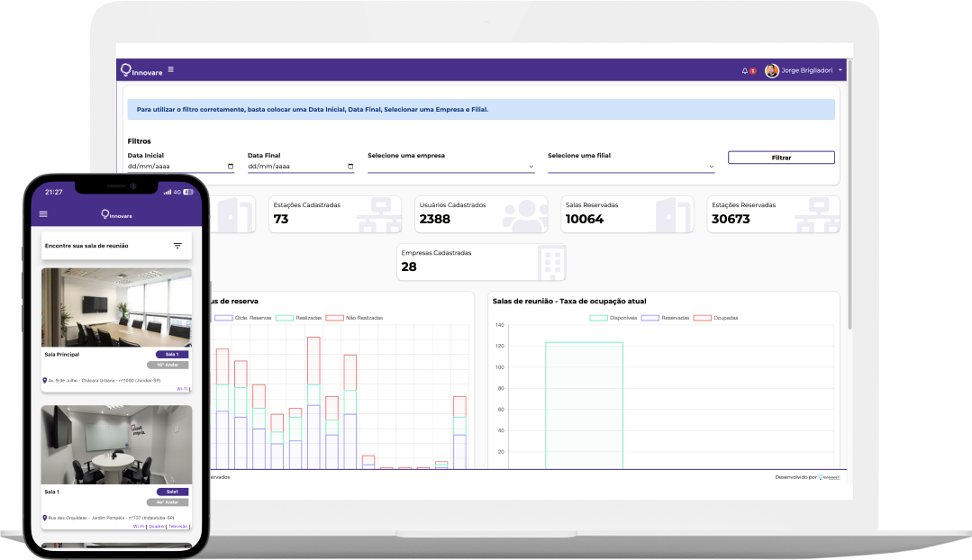Click the phone clock showing 21:27

pos(54,192)
